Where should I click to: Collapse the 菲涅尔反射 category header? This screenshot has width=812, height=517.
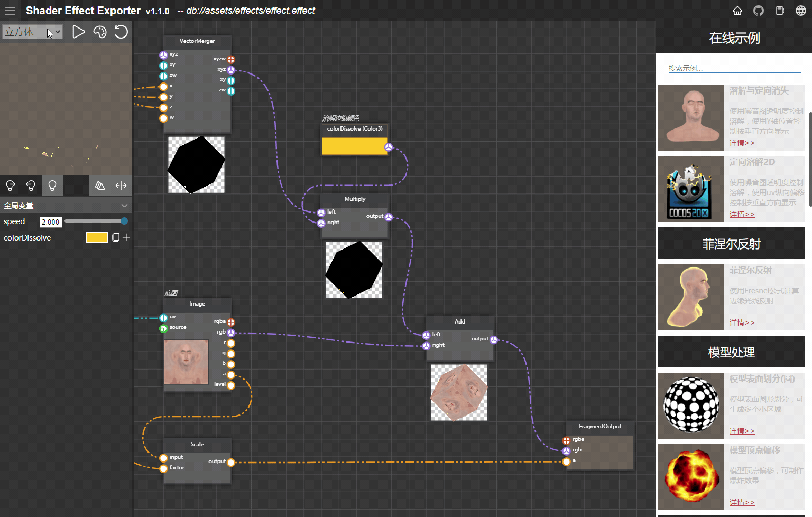[731, 244]
